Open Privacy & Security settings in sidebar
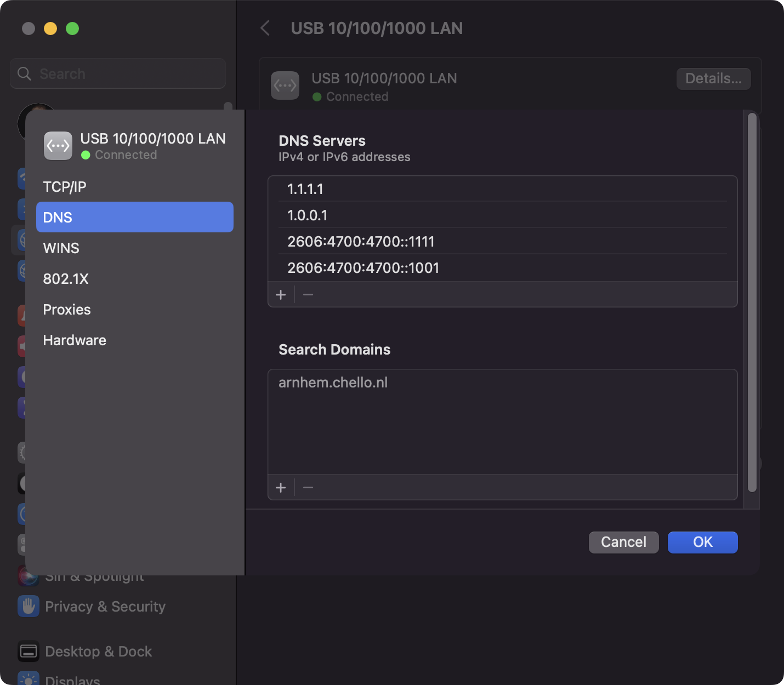 click(105, 607)
